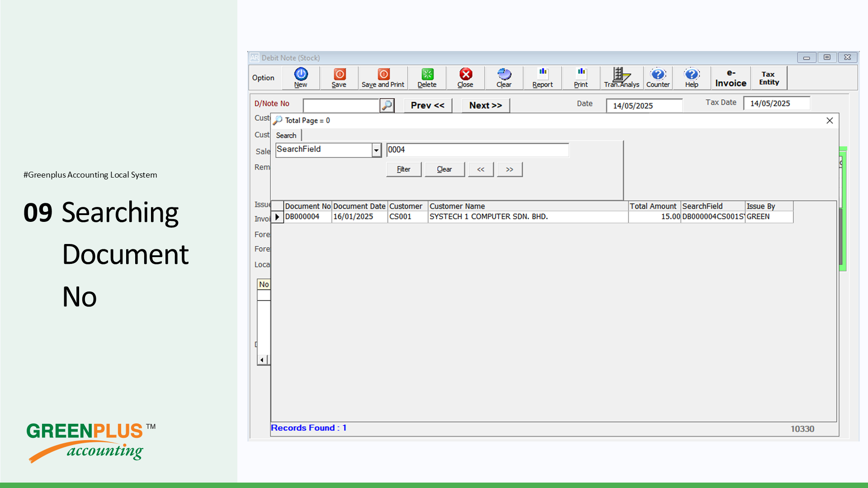Viewport: 868px width, 488px height.
Task: Click the Delete toolbar icon
Action: click(x=427, y=78)
